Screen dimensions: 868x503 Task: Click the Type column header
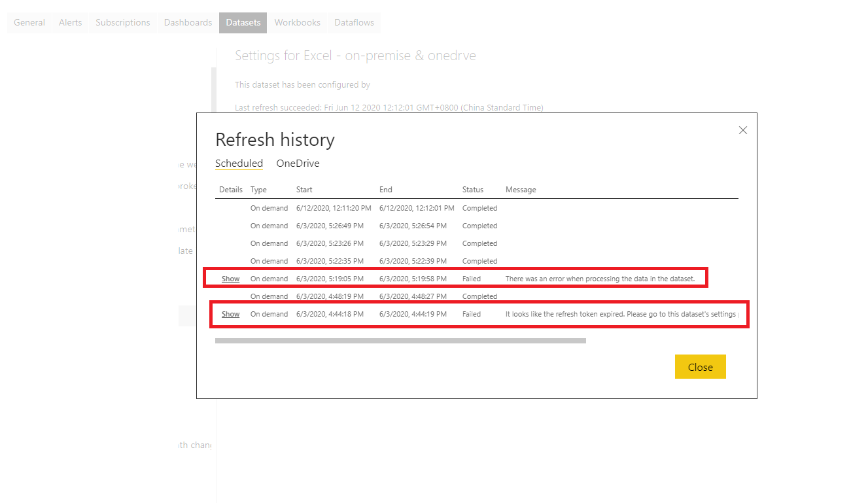click(258, 190)
